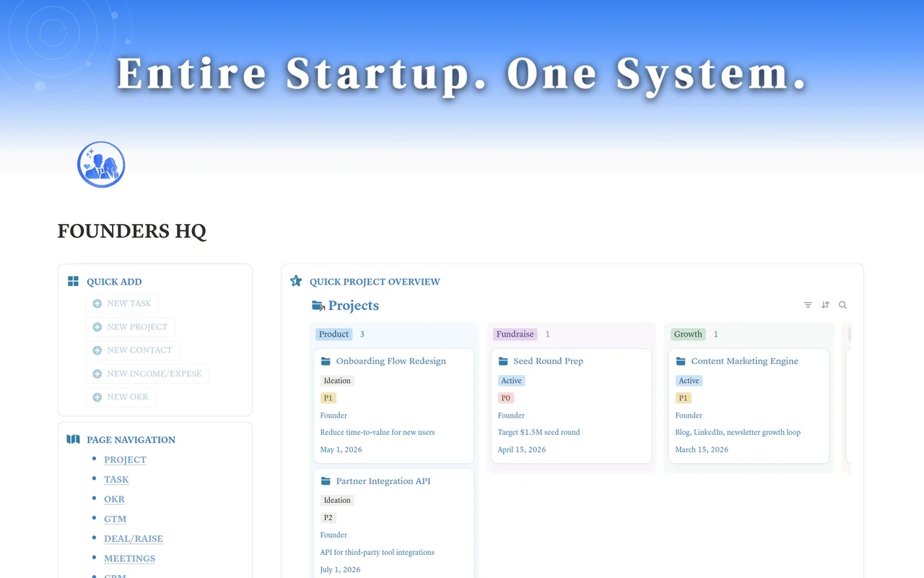Click the March 15, 2026 date
The image size is (924, 578).
point(702,449)
